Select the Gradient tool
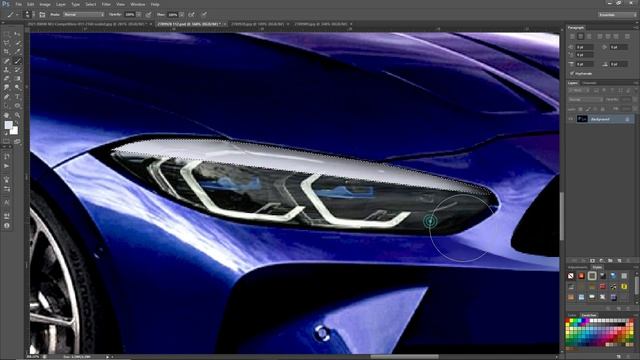 pos(17,79)
